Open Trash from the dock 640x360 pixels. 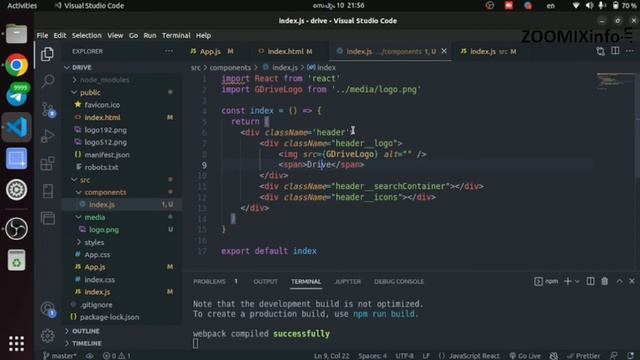(16, 260)
